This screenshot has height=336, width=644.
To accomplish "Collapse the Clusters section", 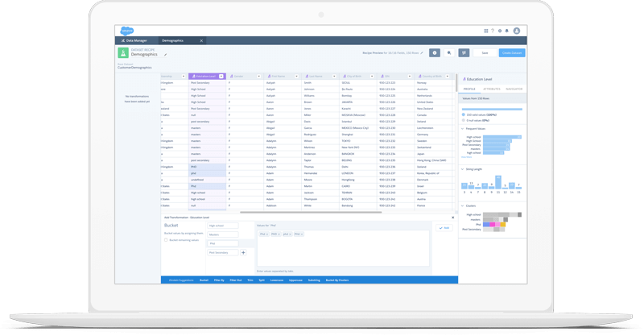I will (x=463, y=205).
